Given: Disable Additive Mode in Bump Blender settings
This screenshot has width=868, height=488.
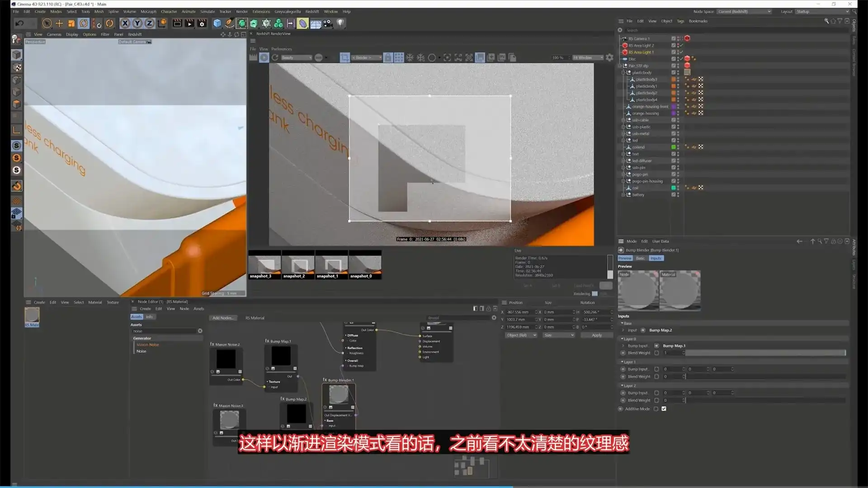Looking at the screenshot, I should 663,408.
